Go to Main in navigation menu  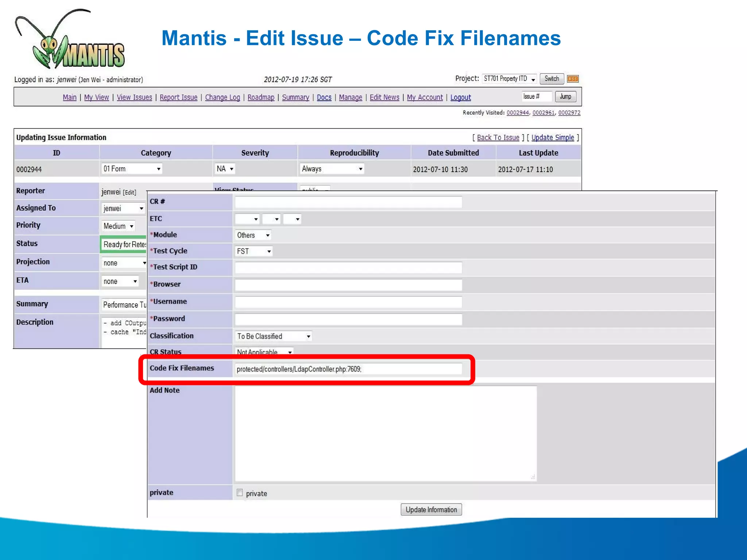70,97
